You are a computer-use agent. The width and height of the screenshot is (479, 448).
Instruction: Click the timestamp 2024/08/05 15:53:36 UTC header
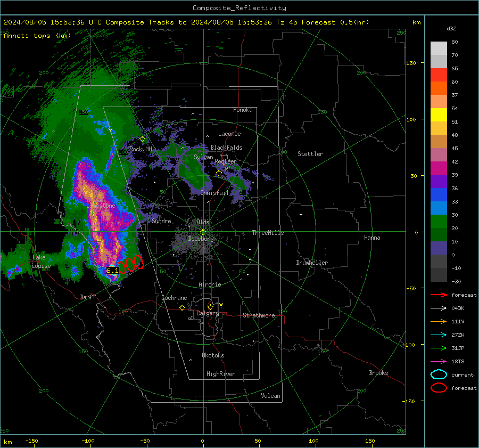coord(53,22)
